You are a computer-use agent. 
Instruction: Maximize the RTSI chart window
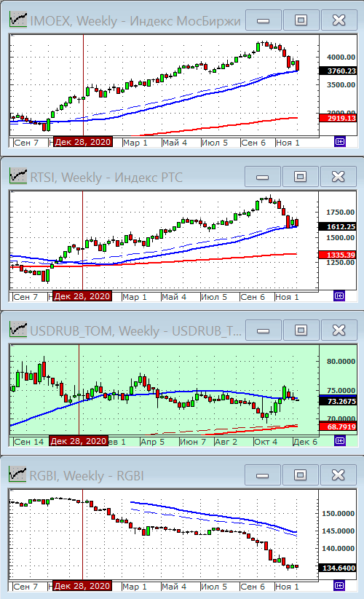[x=300, y=176]
